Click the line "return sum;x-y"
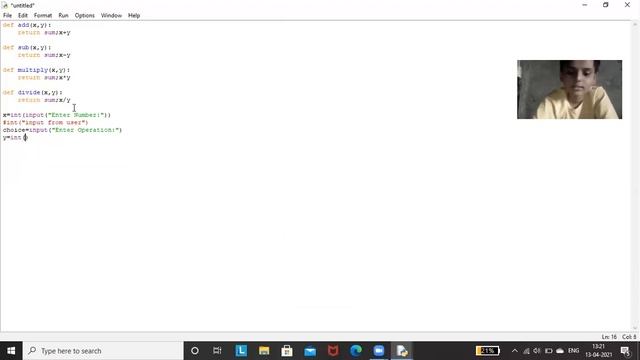The height and width of the screenshot is (360, 640). (x=44, y=55)
